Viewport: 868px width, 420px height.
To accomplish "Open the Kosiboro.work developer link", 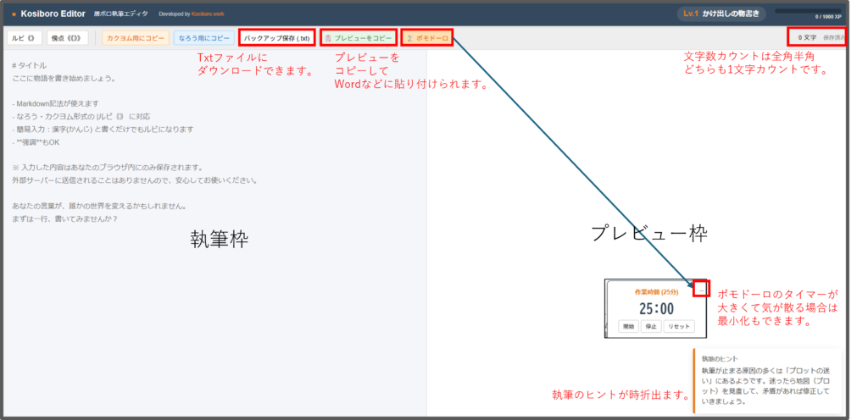I will tap(206, 14).
